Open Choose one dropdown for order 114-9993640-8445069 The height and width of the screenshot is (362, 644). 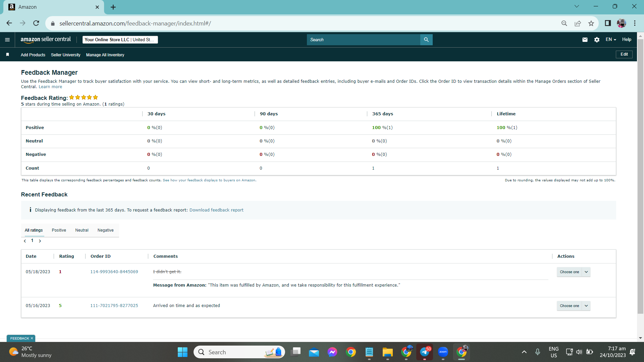tap(574, 272)
